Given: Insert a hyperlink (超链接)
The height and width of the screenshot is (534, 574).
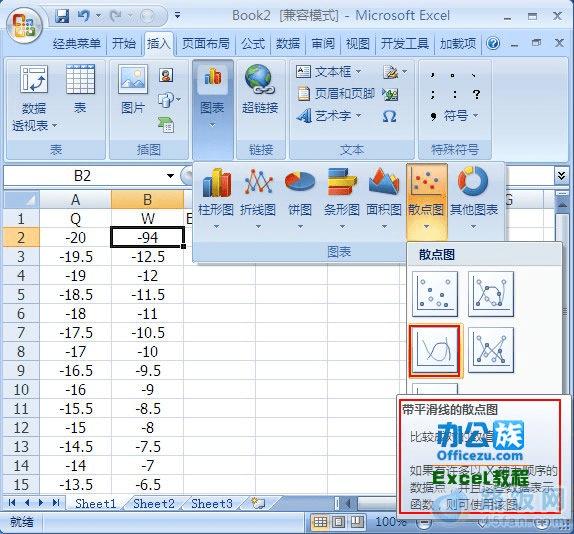Looking at the screenshot, I should click(260, 90).
